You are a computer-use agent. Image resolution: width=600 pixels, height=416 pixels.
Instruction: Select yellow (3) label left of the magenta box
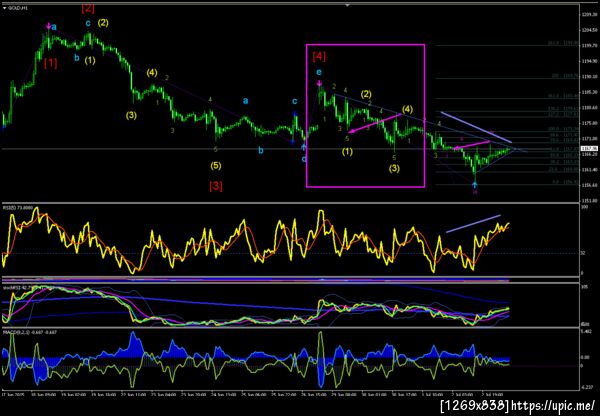pos(131,115)
